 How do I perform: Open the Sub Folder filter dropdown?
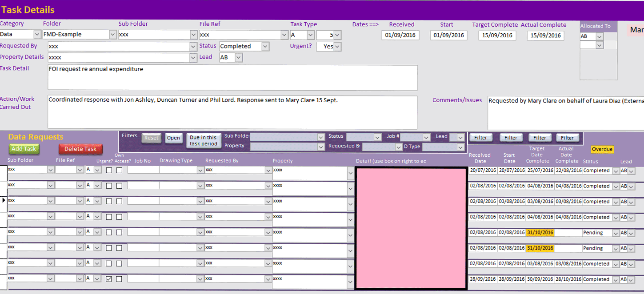pos(321,136)
